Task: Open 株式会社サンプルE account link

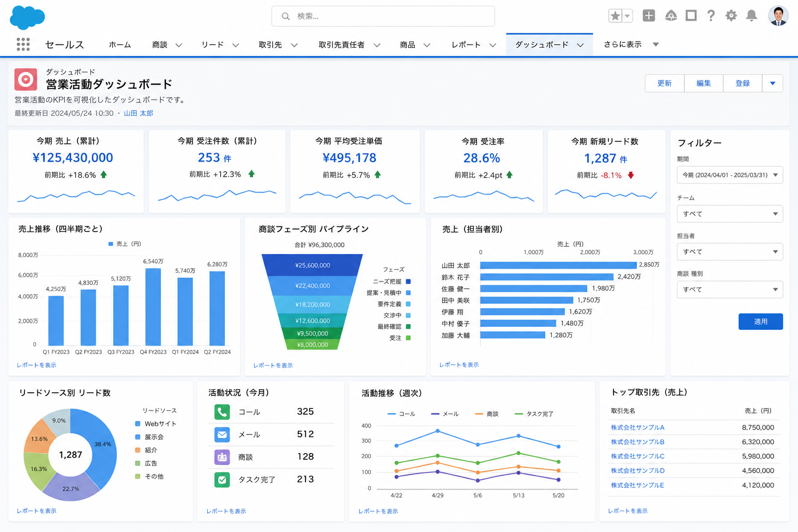Action: pyautogui.click(x=637, y=485)
